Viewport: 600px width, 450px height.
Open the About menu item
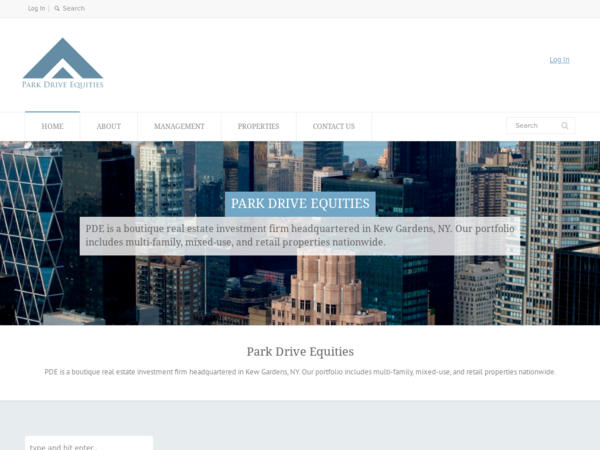click(109, 126)
